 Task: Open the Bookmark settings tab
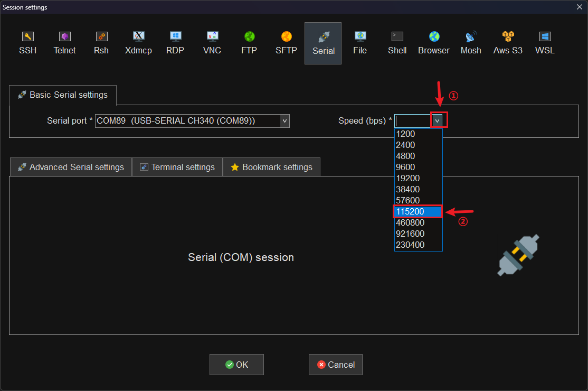click(x=271, y=167)
